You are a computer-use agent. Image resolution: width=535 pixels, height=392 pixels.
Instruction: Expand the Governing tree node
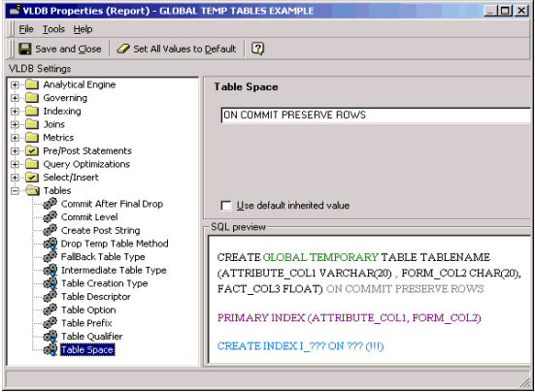coord(15,98)
